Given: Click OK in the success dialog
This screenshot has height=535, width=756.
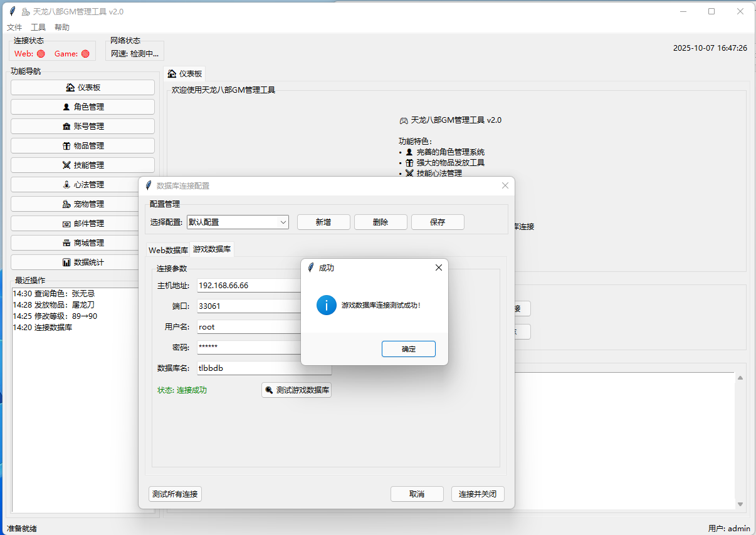Looking at the screenshot, I should 408,349.
